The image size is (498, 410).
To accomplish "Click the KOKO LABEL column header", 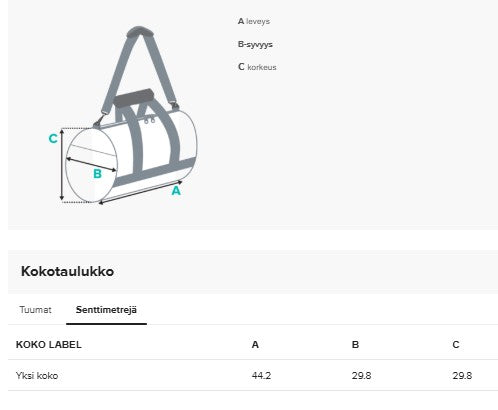I will [x=49, y=345].
